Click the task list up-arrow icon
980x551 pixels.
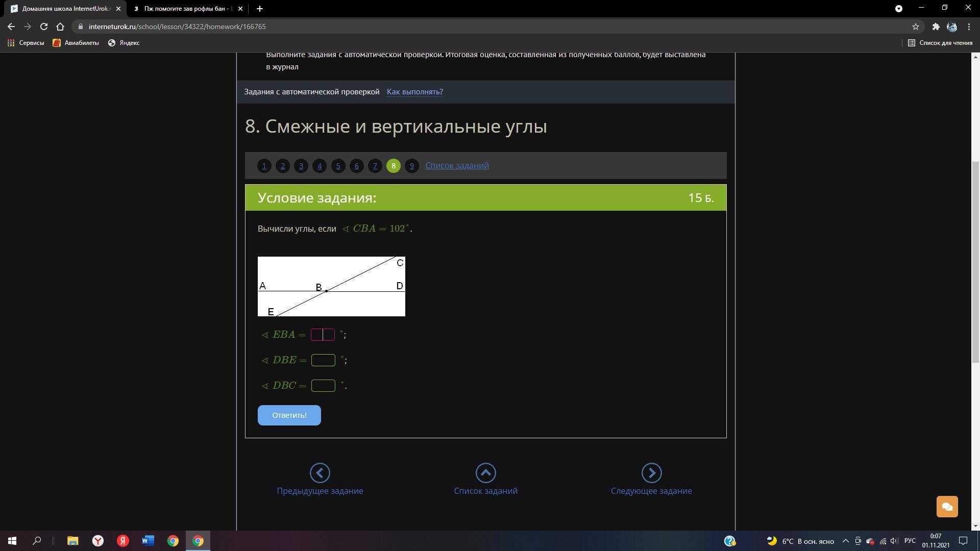[x=485, y=473]
